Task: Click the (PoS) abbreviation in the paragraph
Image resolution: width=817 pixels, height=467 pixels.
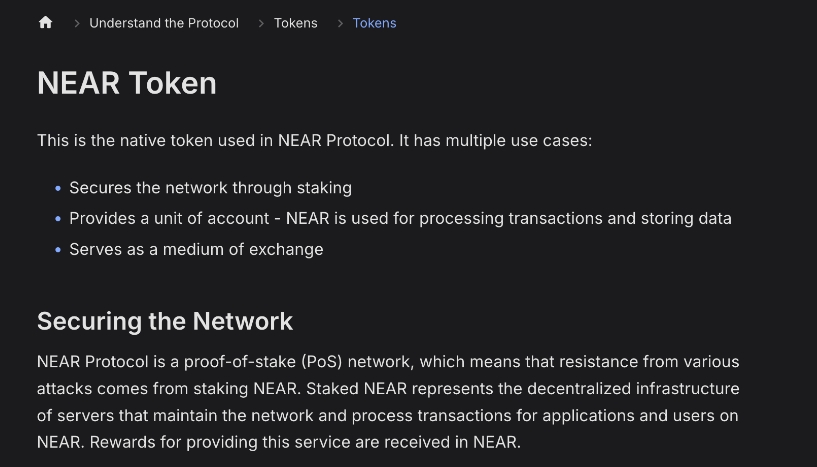Action: point(321,362)
